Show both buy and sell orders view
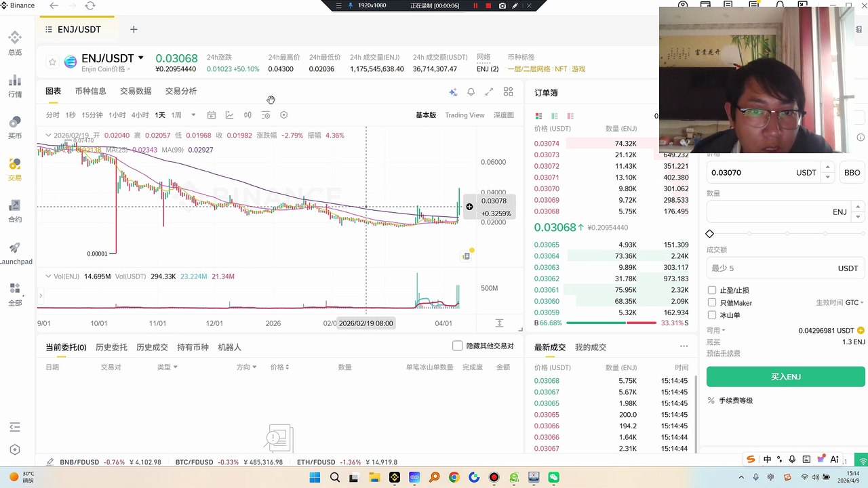The width and height of the screenshot is (868, 488). (539, 116)
